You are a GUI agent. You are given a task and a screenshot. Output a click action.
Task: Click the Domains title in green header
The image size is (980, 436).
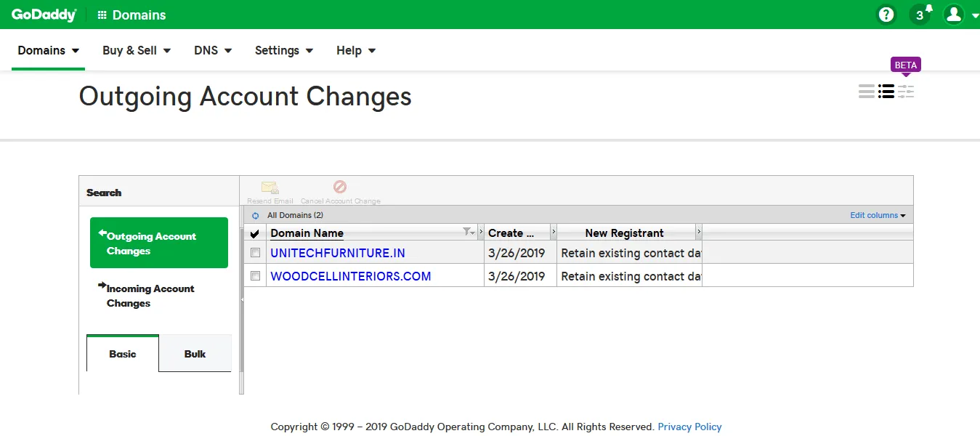coord(139,15)
